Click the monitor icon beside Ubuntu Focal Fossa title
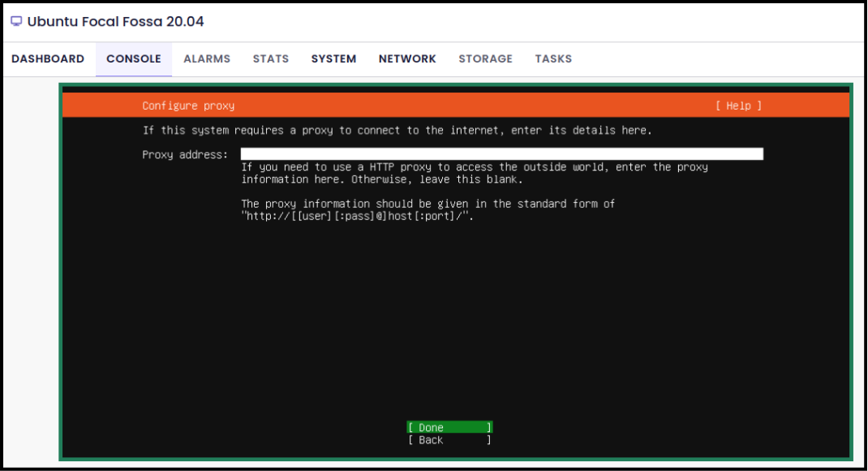This screenshot has width=868, height=471. click(x=16, y=21)
